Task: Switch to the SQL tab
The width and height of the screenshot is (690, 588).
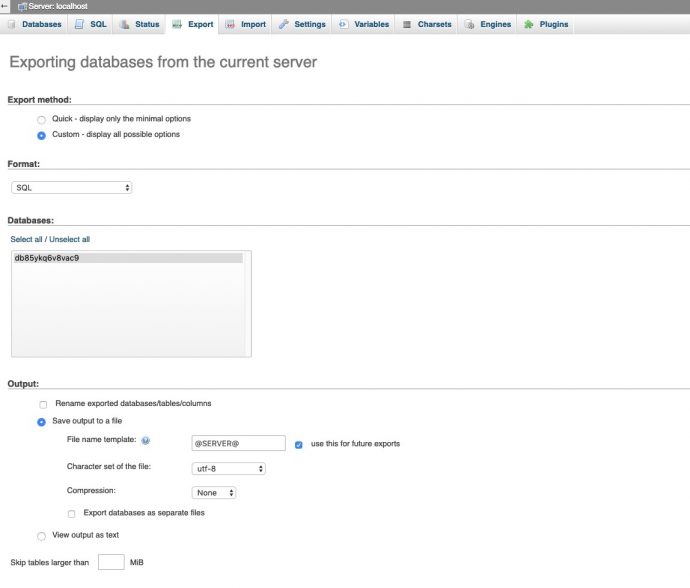Action: tap(91, 24)
